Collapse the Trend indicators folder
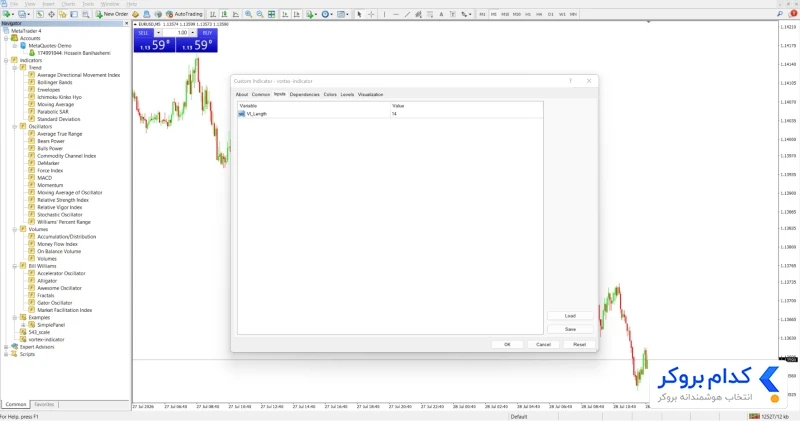 pyautogui.click(x=15, y=67)
